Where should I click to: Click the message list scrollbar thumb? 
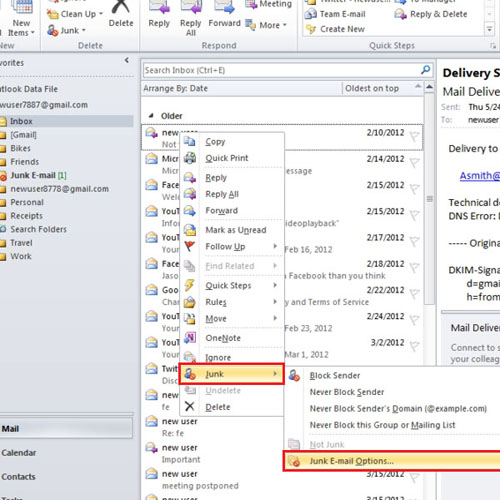430,199
